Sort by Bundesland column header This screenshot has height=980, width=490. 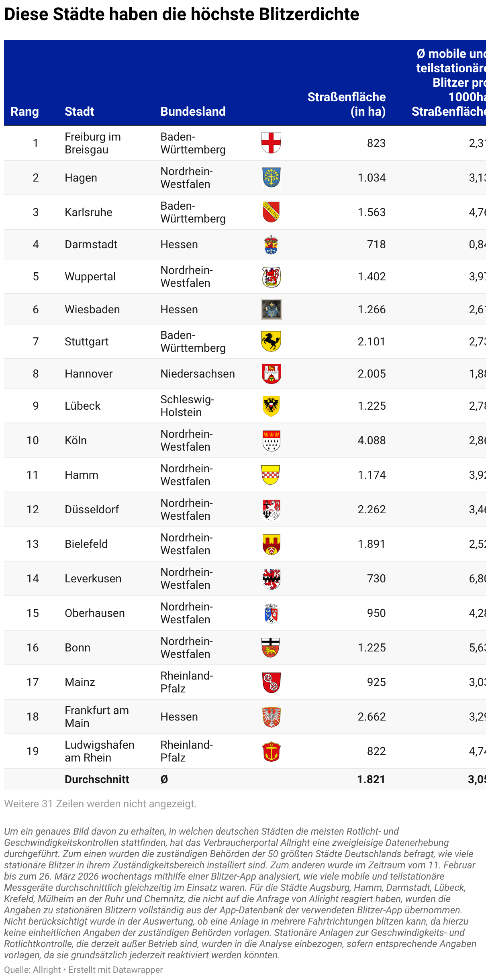(x=193, y=111)
